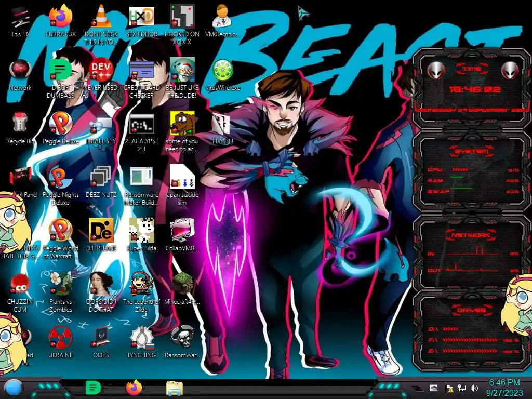This screenshot has width=532, height=399.
Task: Open the network tray icon
Action: coord(461,388)
